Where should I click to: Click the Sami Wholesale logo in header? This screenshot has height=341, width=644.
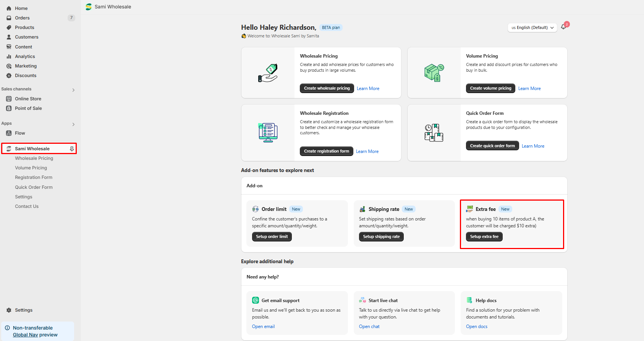[89, 7]
